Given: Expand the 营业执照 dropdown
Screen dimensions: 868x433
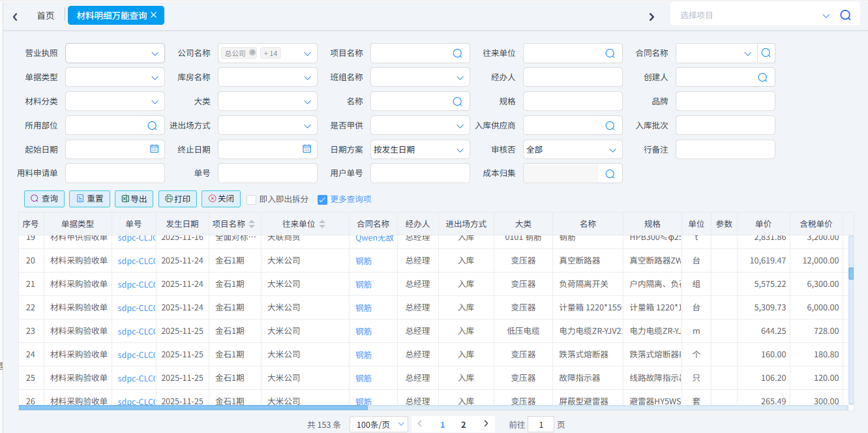Looking at the screenshot, I should click(x=155, y=53).
